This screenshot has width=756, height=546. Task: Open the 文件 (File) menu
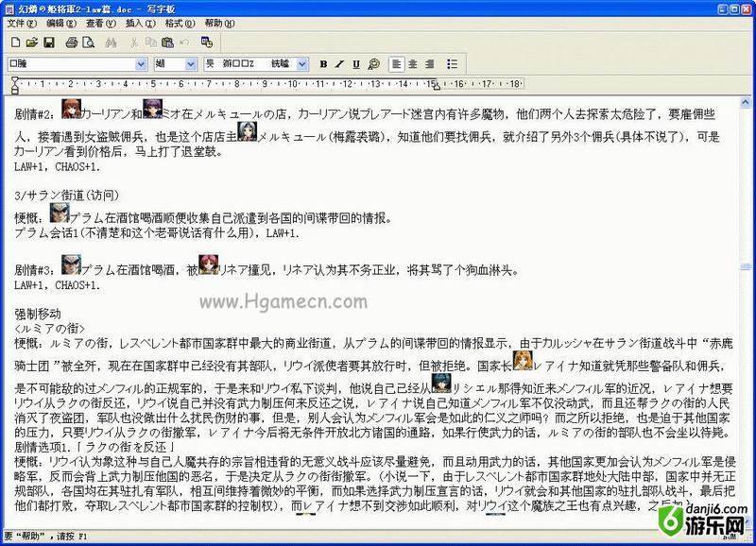tap(16, 23)
